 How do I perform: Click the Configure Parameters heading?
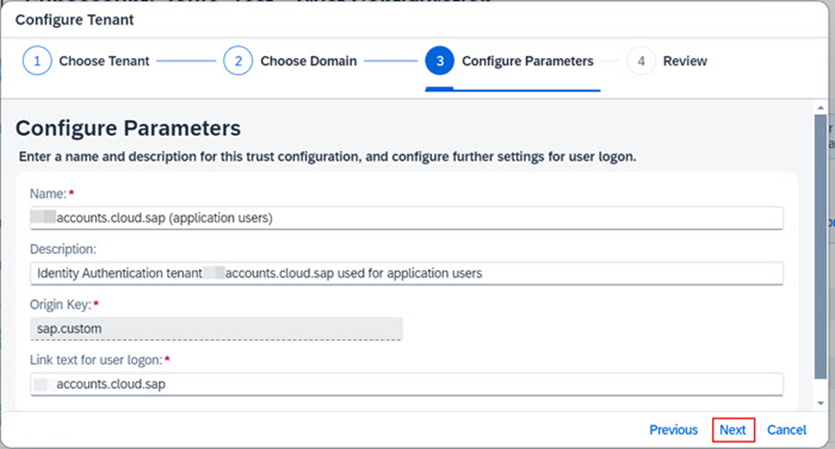[128, 128]
